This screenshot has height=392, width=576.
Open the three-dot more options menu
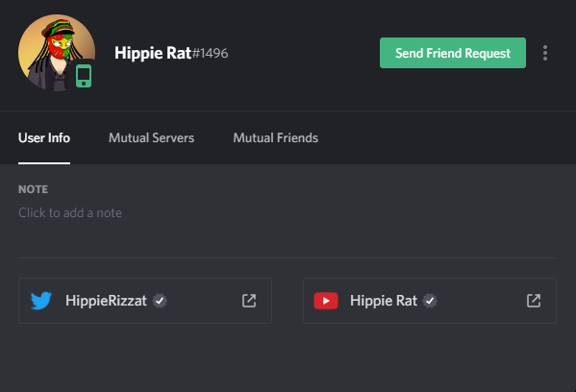point(545,53)
